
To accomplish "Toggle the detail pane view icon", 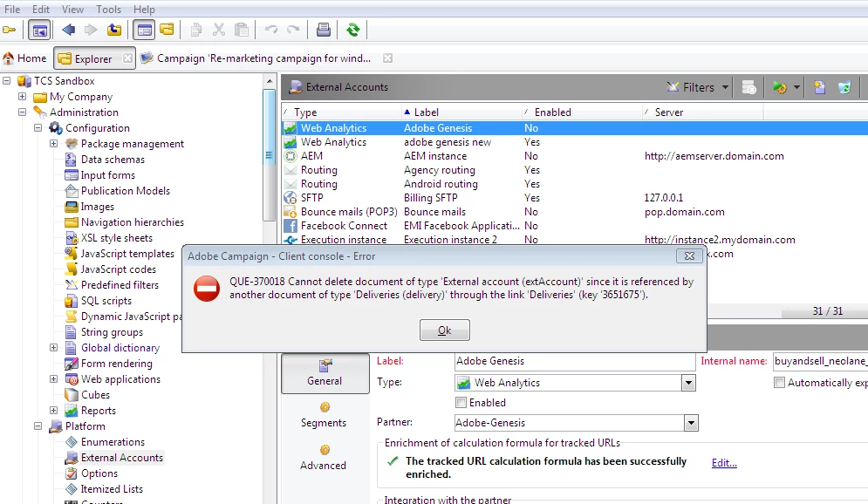I will click(145, 30).
